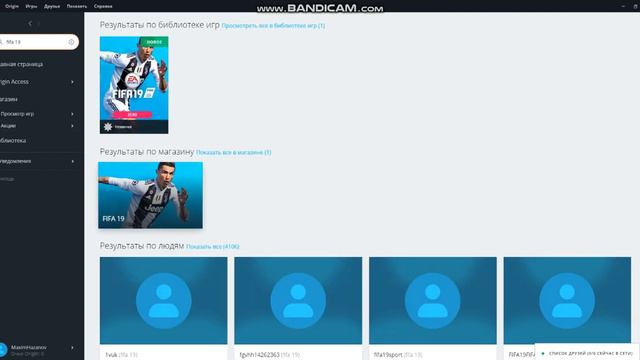Viewport: 640px width, 360px height.
Task: Open the Игры menu
Action: pos(31,6)
